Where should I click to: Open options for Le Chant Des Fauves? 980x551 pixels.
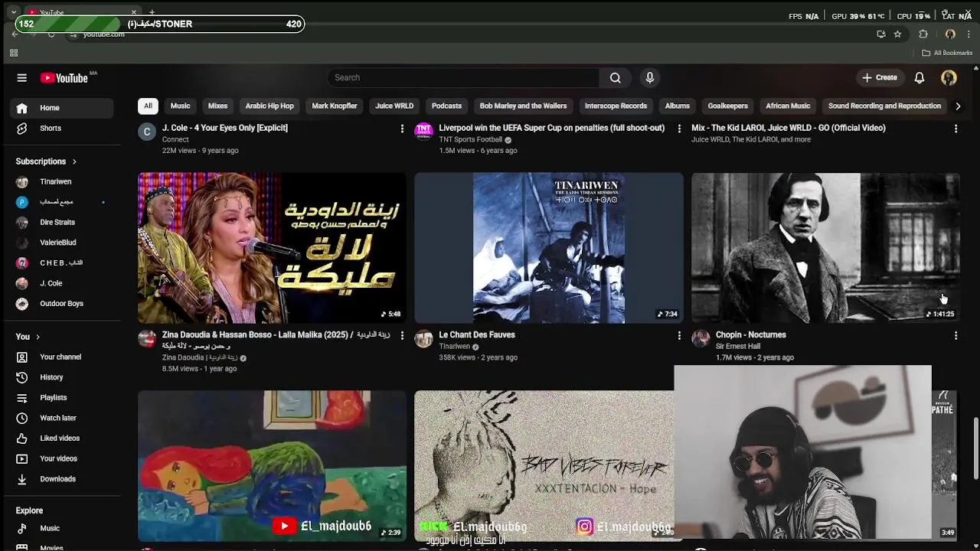678,335
